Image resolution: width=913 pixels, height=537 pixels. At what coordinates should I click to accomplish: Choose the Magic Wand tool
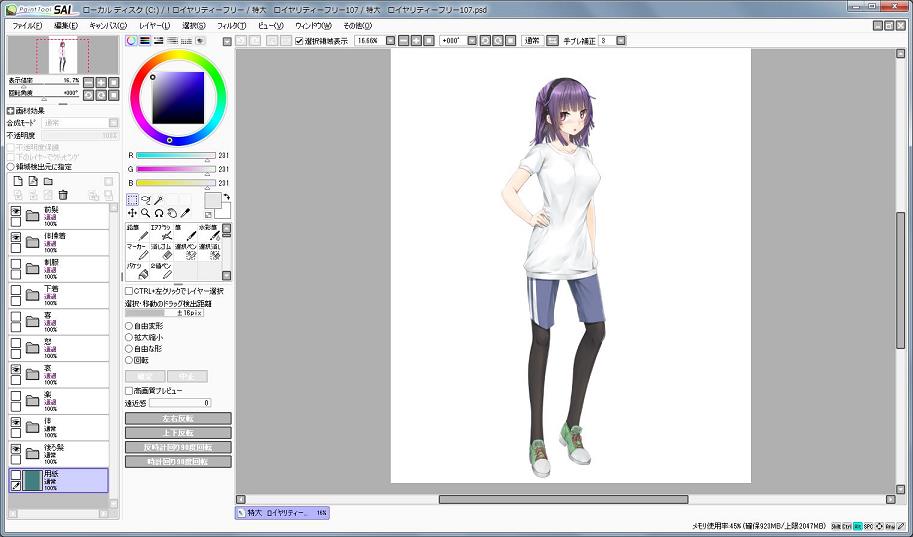pyautogui.click(x=158, y=200)
